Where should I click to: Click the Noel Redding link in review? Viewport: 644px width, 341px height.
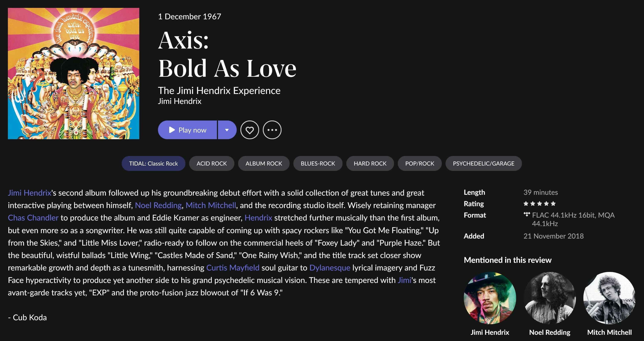[158, 205]
